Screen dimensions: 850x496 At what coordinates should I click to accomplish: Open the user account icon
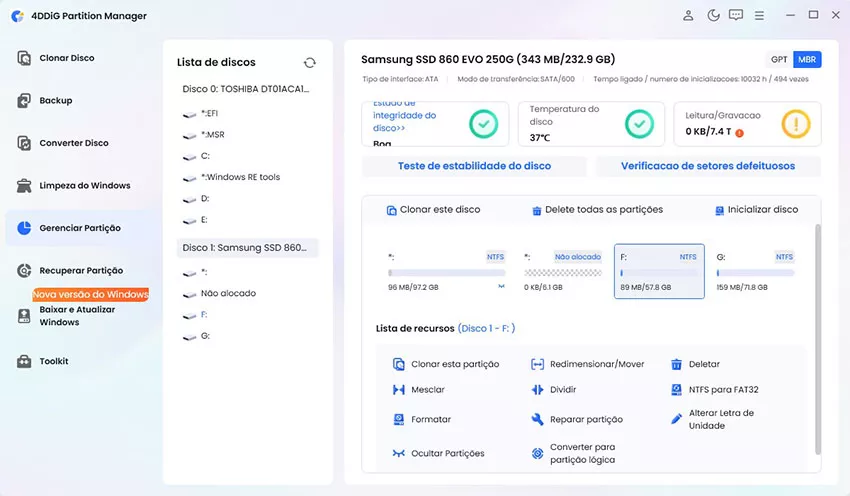point(688,16)
